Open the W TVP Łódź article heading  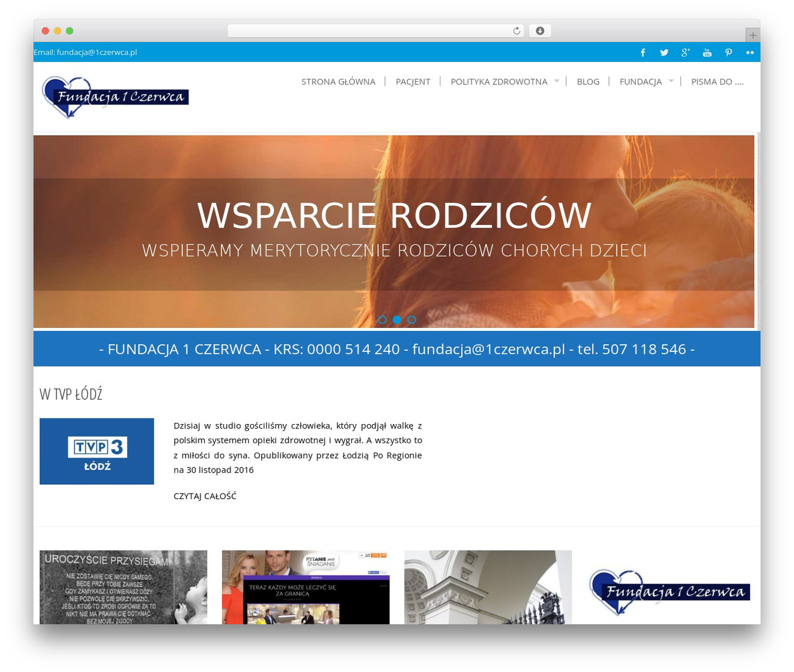coord(71,394)
